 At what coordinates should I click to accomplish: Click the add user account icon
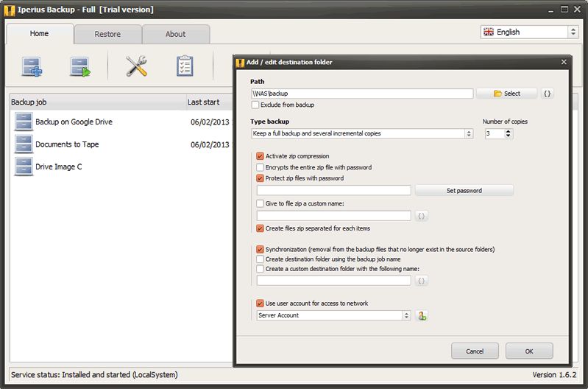[422, 315]
